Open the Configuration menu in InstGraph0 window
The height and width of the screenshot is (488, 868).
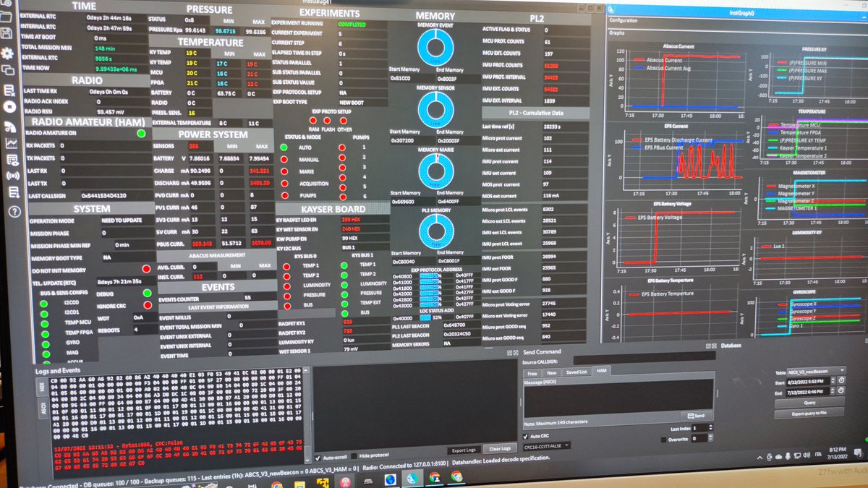click(624, 21)
